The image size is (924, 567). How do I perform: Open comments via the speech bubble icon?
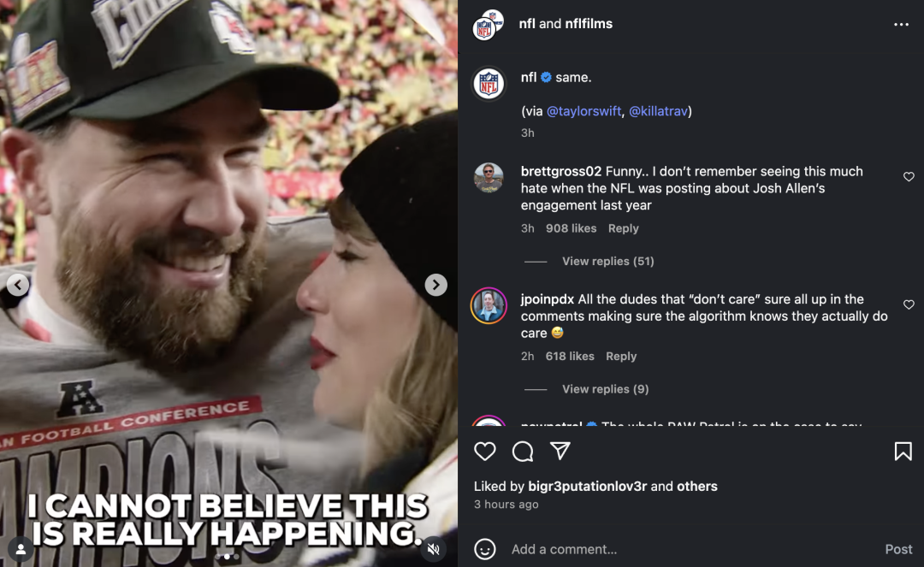523,452
